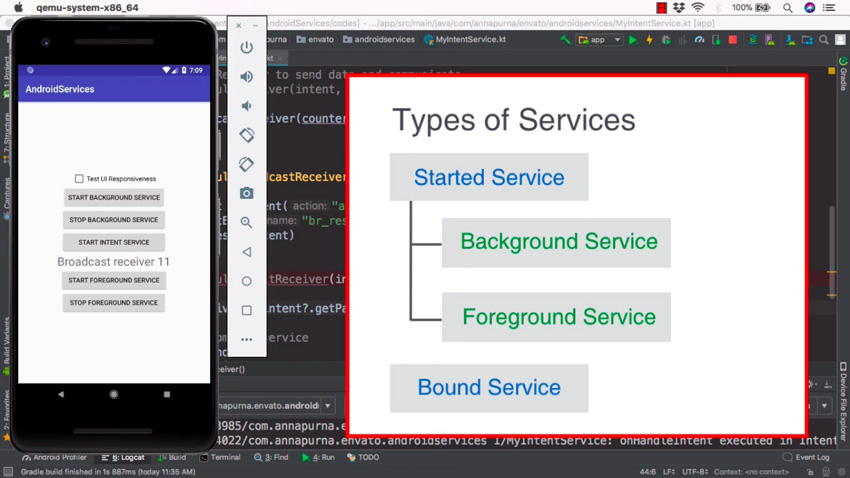Open Build tool window tab
This screenshot has height=478, width=850.
tap(172, 457)
